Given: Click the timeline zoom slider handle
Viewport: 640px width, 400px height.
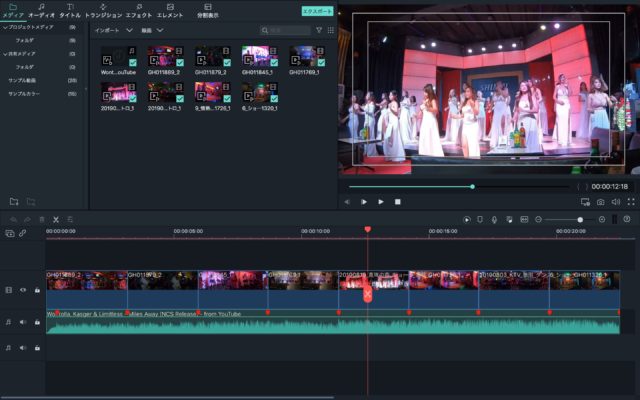Looking at the screenshot, I should point(580,219).
